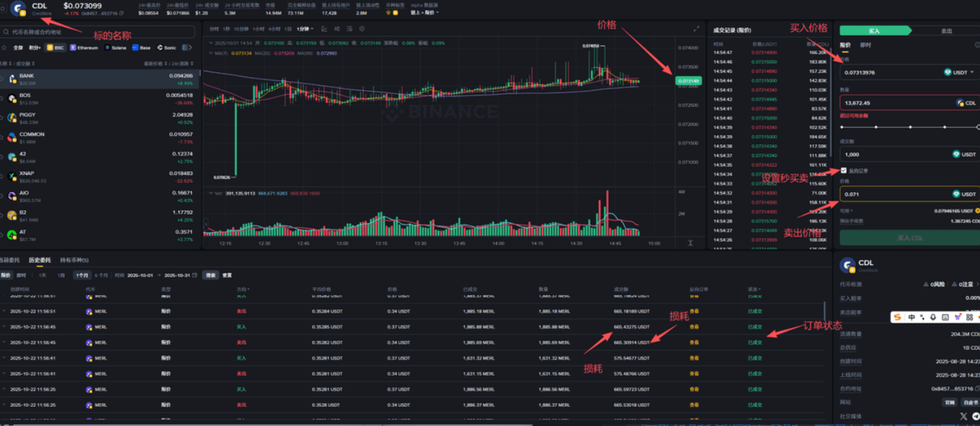Viewport: 980px width, 426px height.
Task: Switch to the 卖出 sell tab
Action: click(946, 31)
